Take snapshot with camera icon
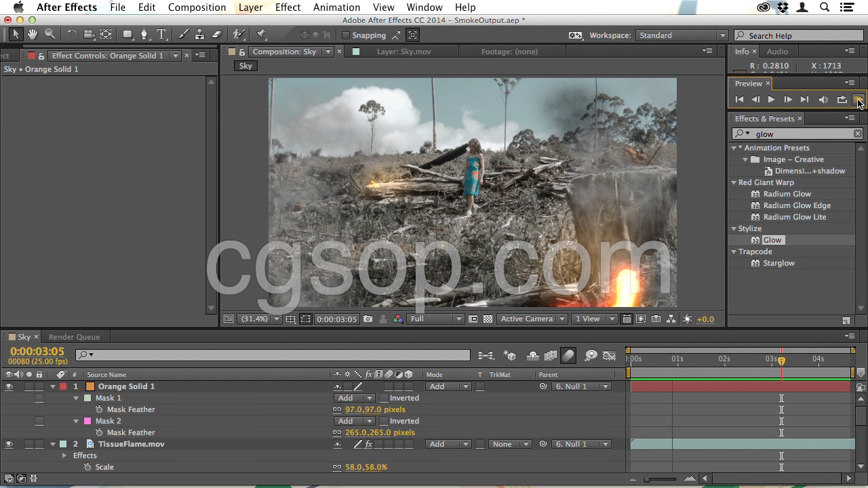 tap(368, 319)
